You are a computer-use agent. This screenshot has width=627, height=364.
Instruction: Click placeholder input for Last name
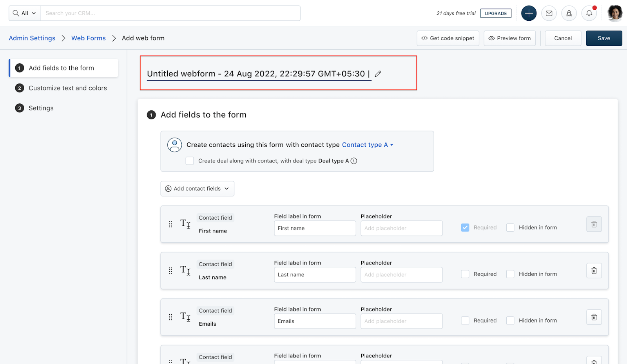402,275
